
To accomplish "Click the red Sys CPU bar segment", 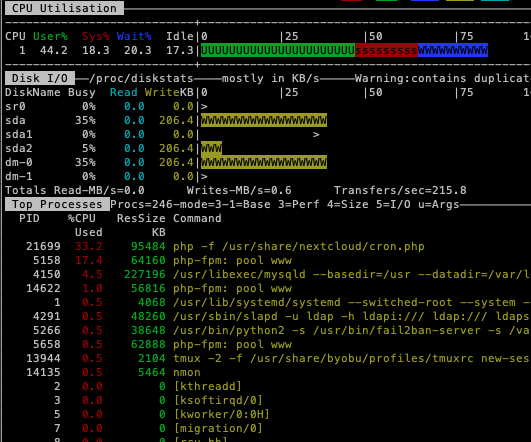I will pyautogui.click(x=386, y=50).
